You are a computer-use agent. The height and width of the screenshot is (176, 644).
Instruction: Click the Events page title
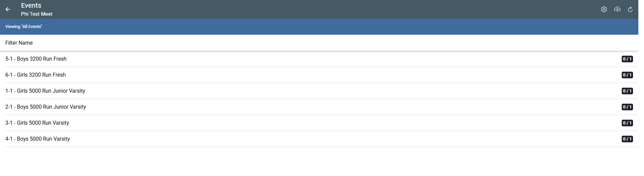tap(31, 5)
